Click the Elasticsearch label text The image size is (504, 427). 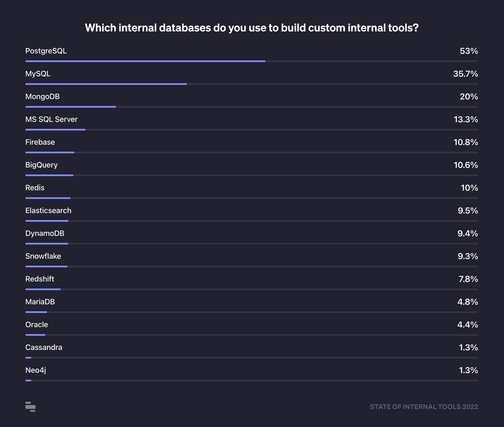click(x=48, y=211)
